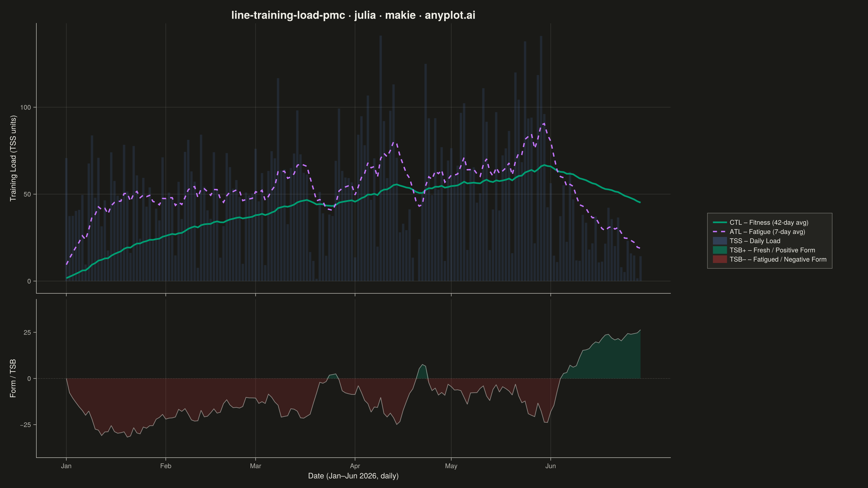Click the Apr tick label on x-axis
The image size is (868, 488).
[355, 466]
